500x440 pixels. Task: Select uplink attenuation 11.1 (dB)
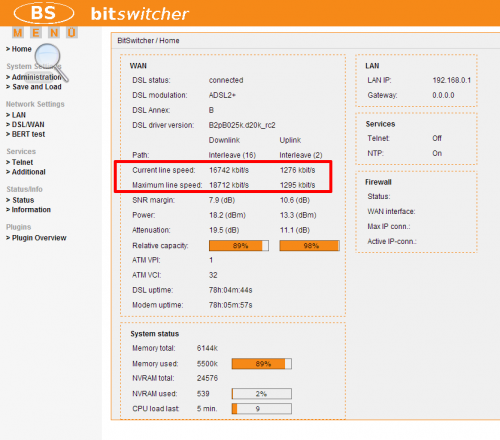295,230
